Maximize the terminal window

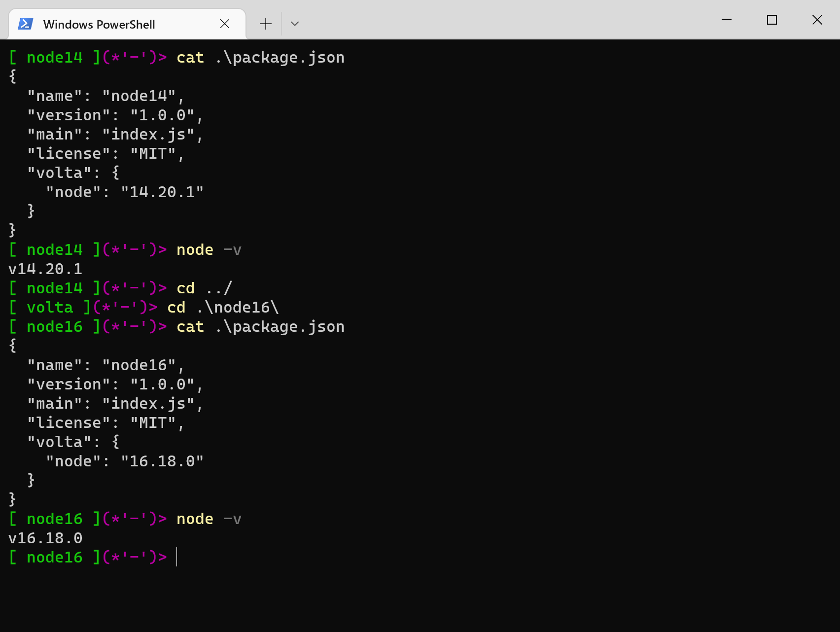tap(772, 20)
